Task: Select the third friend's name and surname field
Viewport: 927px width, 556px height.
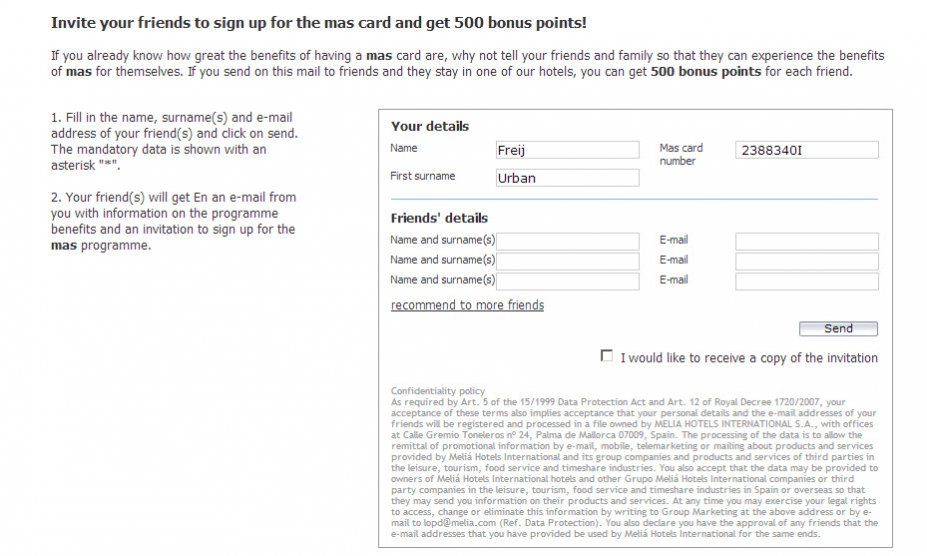Action: pyautogui.click(x=568, y=281)
